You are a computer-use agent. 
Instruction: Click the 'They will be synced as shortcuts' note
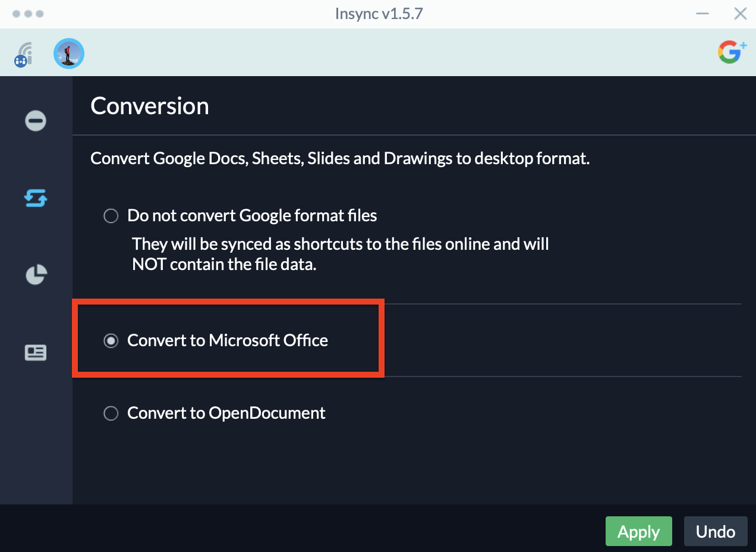341,254
